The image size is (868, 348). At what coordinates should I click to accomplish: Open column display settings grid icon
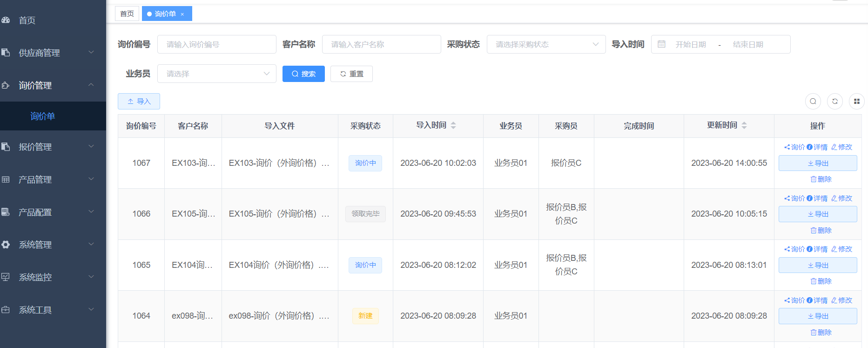[x=857, y=101]
